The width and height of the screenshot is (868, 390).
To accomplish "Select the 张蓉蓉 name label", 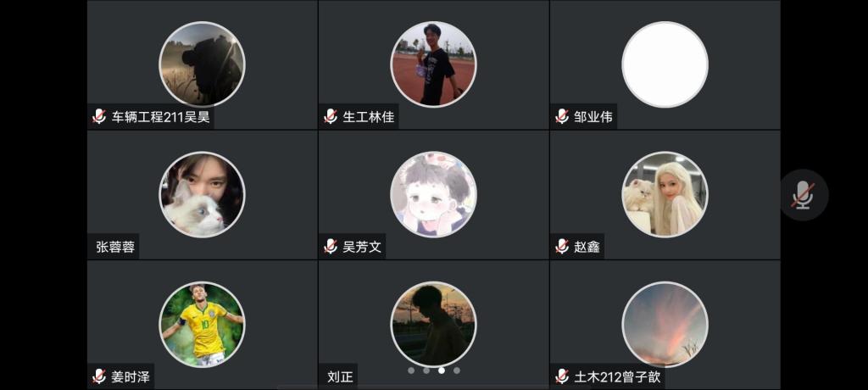I will 115,247.
